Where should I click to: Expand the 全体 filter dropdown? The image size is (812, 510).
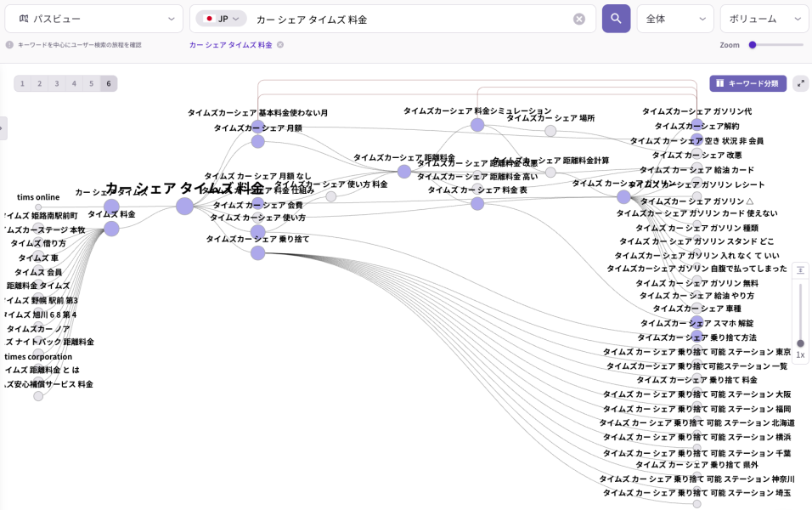point(675,19)
